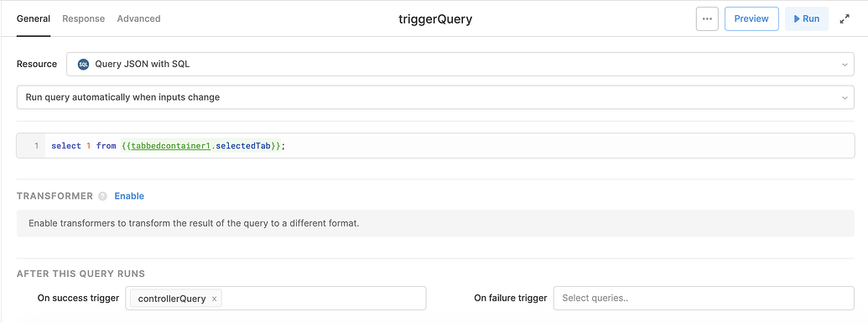
Task: Click the play icon in Run button
Action: pyautogui.click(x=797, y=18)
